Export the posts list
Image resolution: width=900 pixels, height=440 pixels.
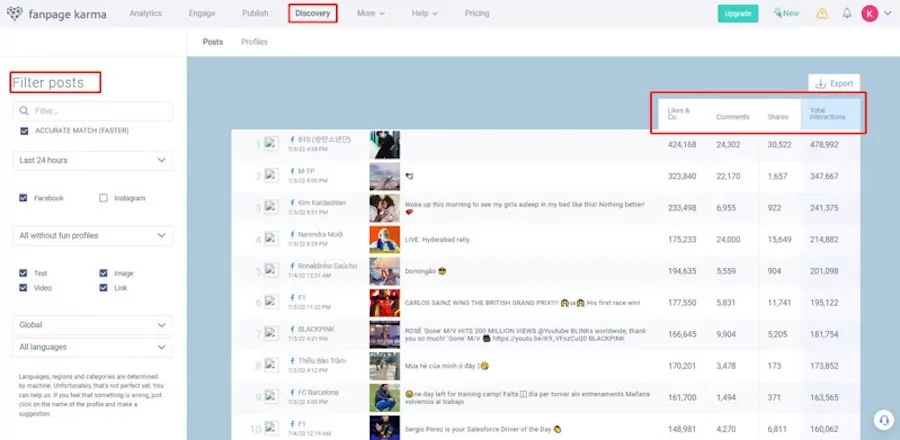tap(834, 84)
